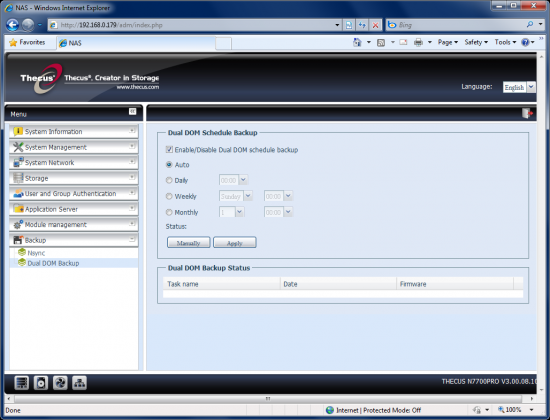Click the Manually button

[x=189, y=242]
